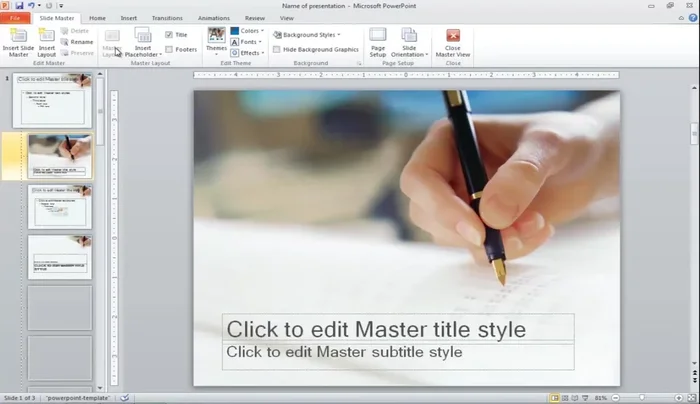Click the Insert Placeholder button

[144, 41]
